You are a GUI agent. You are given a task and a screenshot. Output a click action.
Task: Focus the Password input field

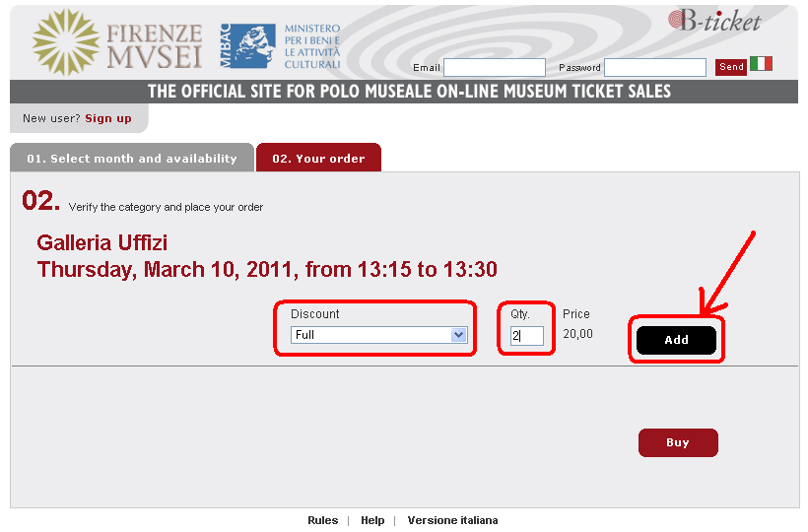[x=654, y=68]
